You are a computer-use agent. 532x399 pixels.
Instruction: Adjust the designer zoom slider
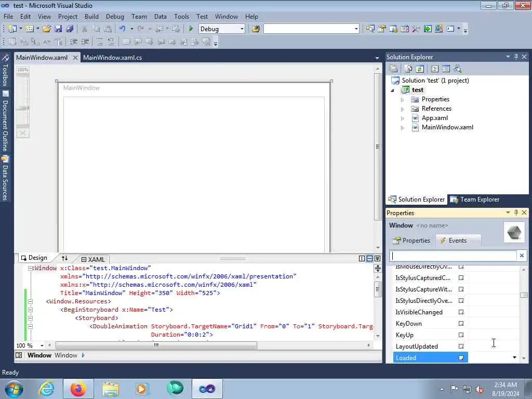tap(23, 108)
